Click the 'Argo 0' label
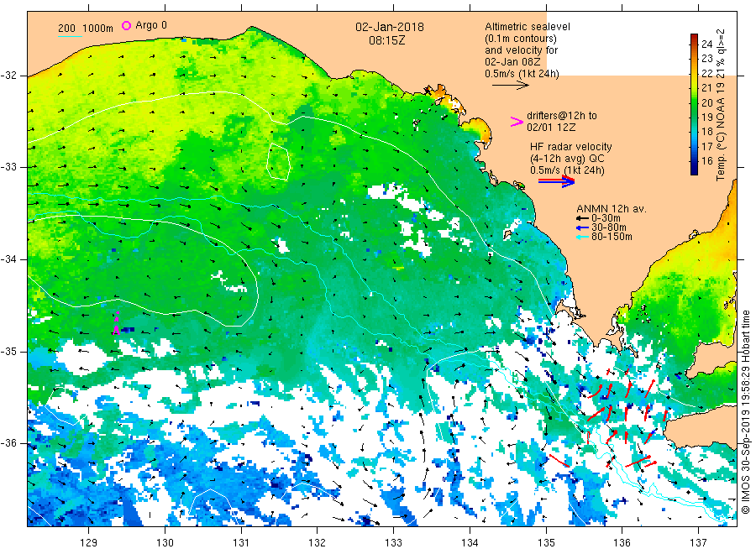This screenshot has height=554, width=756. click(x=151, y=25)
